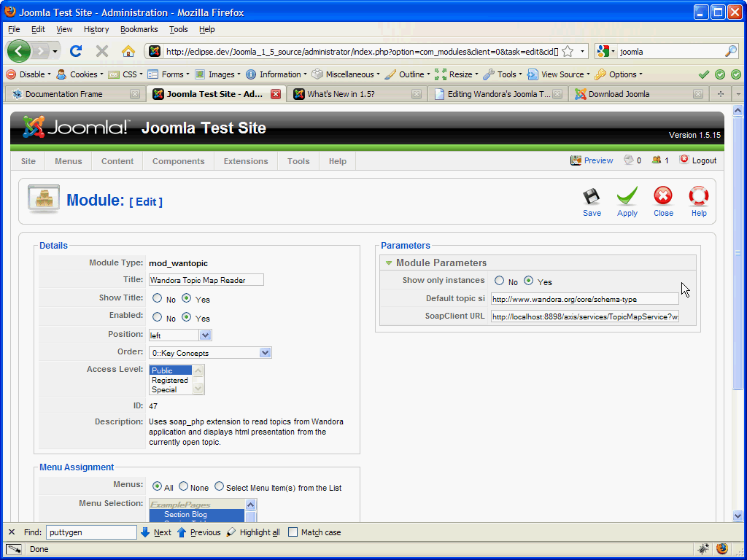Apply the module edits
This screenshot has width=747, height=560.
tap(627, 201)
